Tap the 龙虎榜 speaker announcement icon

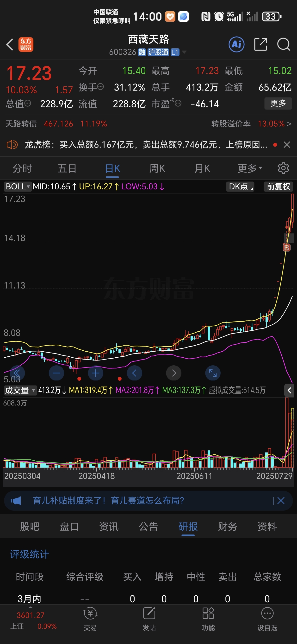[12, 144]
